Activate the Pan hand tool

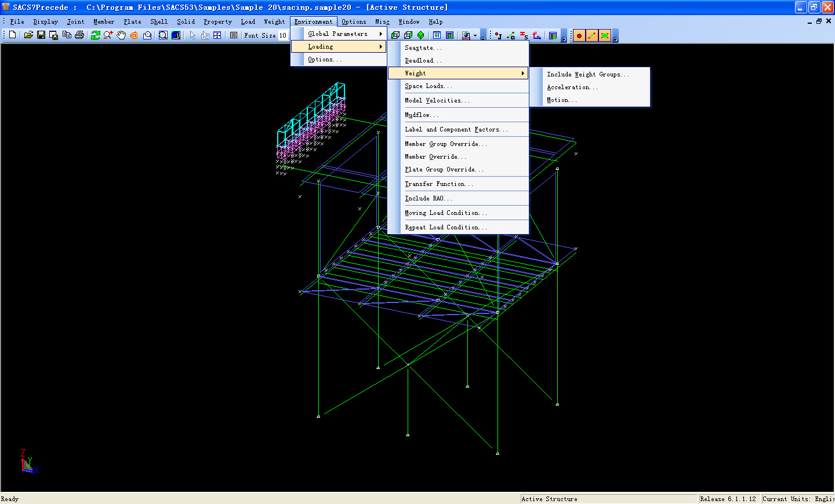click(x=121, y=35)
